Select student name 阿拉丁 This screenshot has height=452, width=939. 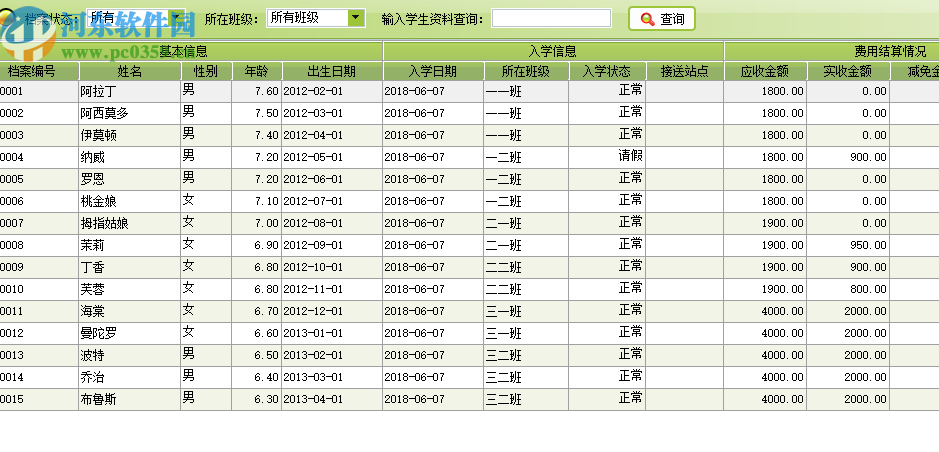pos(98,92)
